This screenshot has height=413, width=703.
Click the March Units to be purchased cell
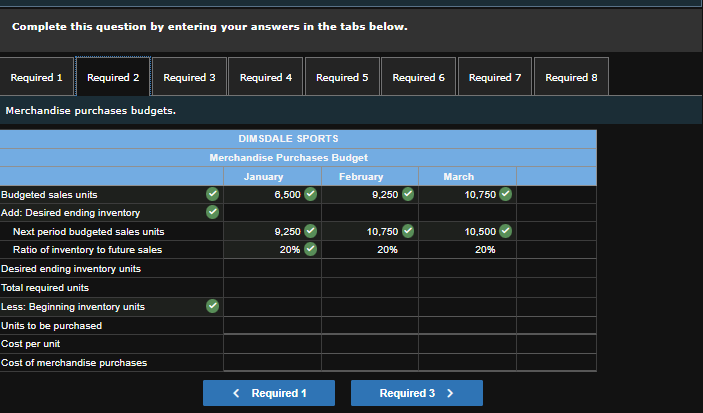pyautogui.click(x=467, y=325)
